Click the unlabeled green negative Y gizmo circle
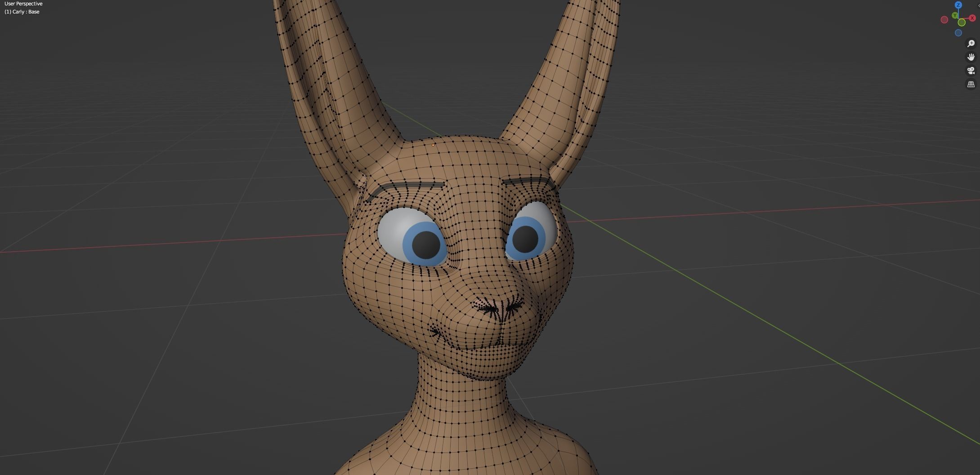980x475 pixels. point(962,22)
